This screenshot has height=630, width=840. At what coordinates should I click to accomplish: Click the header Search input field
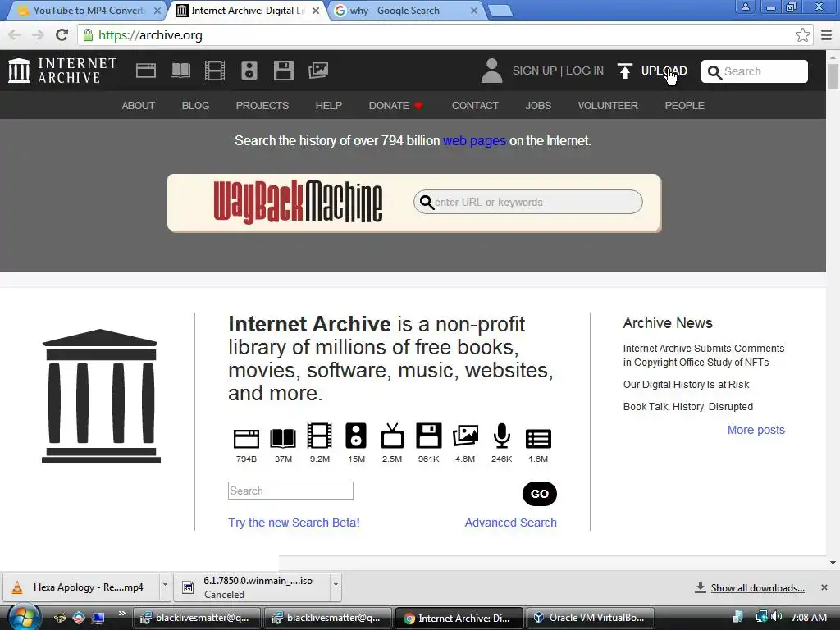pos(755,71)
